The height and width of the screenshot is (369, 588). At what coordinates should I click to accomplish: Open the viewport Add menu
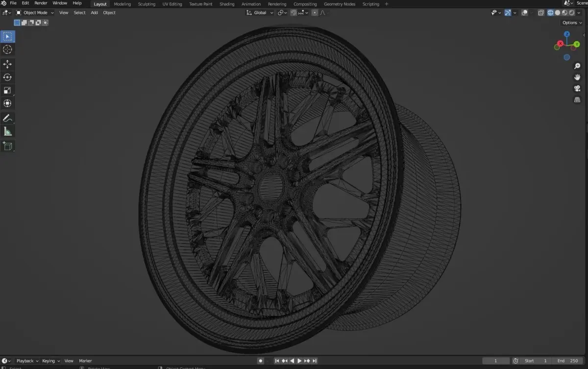click(94, 13)
